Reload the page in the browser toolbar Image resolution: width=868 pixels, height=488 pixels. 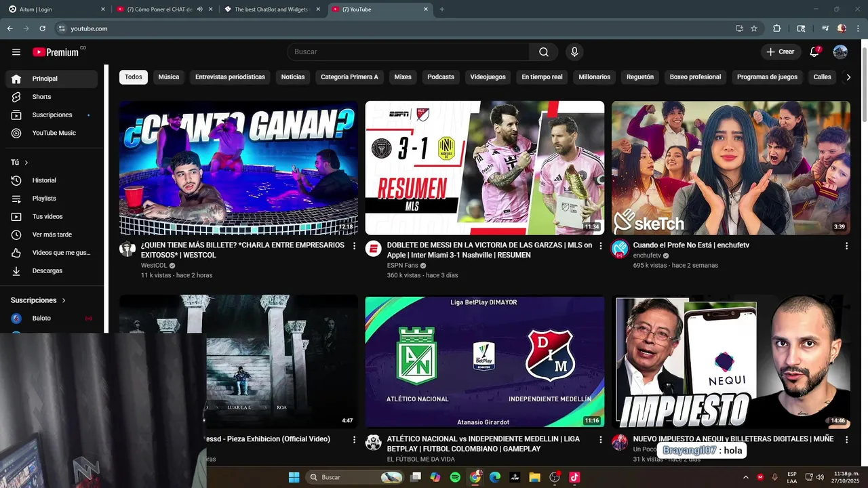pyautogui.click(x=42, y=28)
